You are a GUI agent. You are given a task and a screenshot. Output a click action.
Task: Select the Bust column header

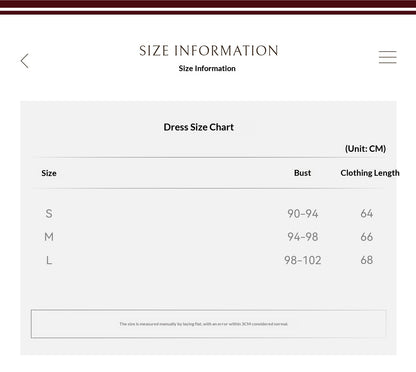302,173
